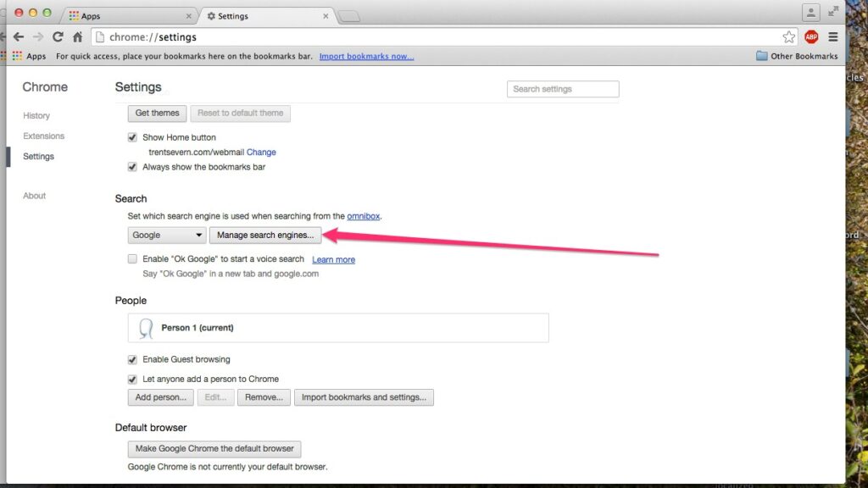The image size is (868, 488).
Task: Click the profile avatar icon top right
Action: click(x=811, y=11)
